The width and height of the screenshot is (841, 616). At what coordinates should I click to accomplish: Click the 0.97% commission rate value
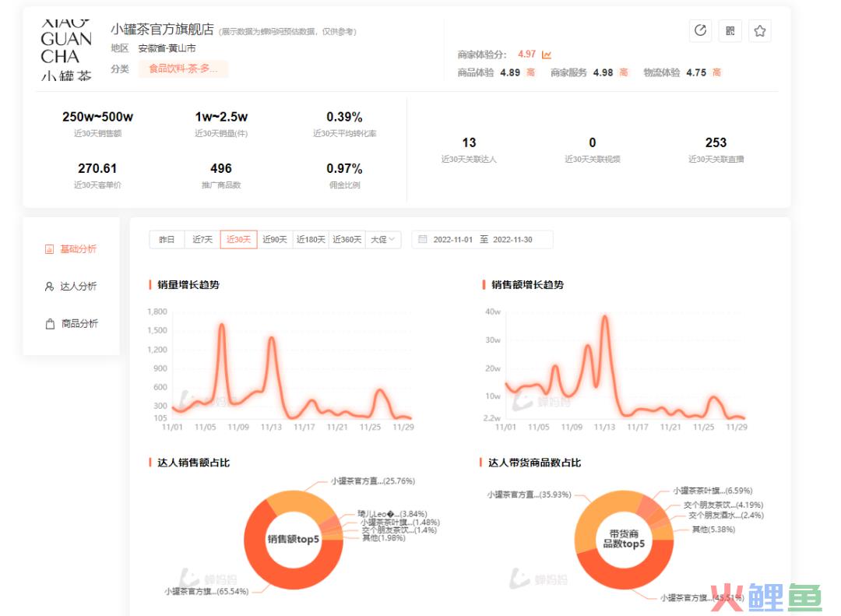pos(344,168)
